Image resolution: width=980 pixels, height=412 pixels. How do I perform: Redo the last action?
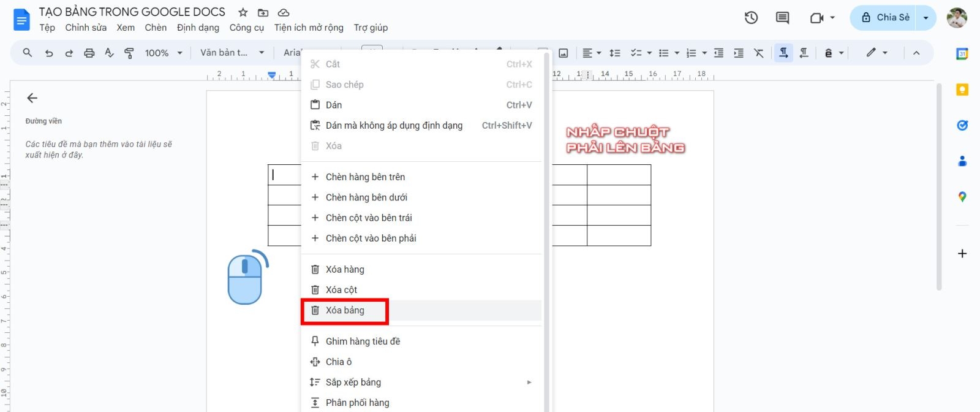tap(69, 53)
